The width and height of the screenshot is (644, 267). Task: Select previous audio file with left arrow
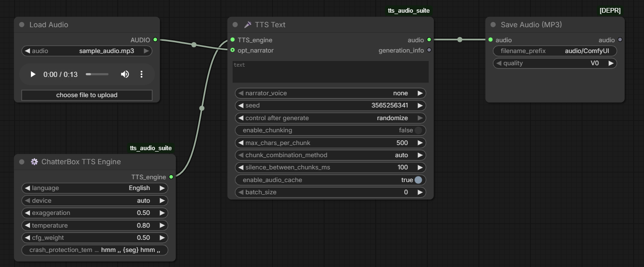[27, 51]
